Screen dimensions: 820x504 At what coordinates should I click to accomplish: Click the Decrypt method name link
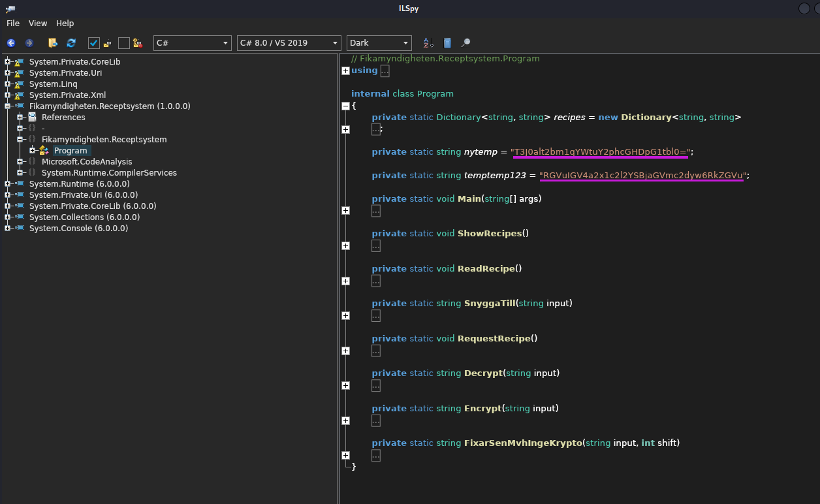tap(483, 373)
